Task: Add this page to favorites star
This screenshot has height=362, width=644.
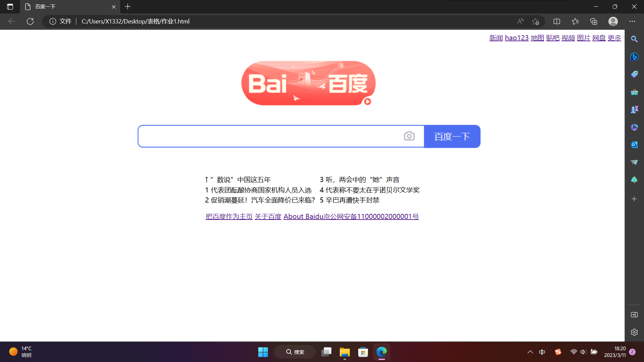Action: click(535, 21)
